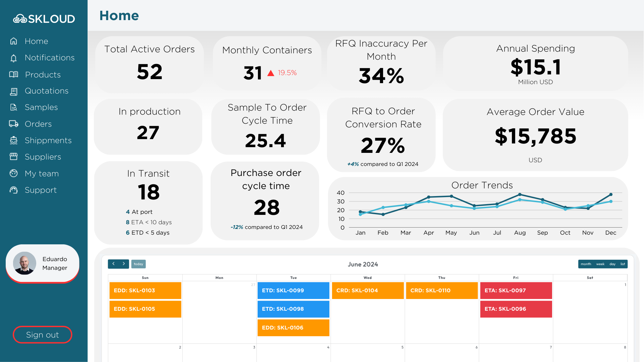644x362 pixels.
Task: Click the Monthly Containers card
Action: (267, 63)
